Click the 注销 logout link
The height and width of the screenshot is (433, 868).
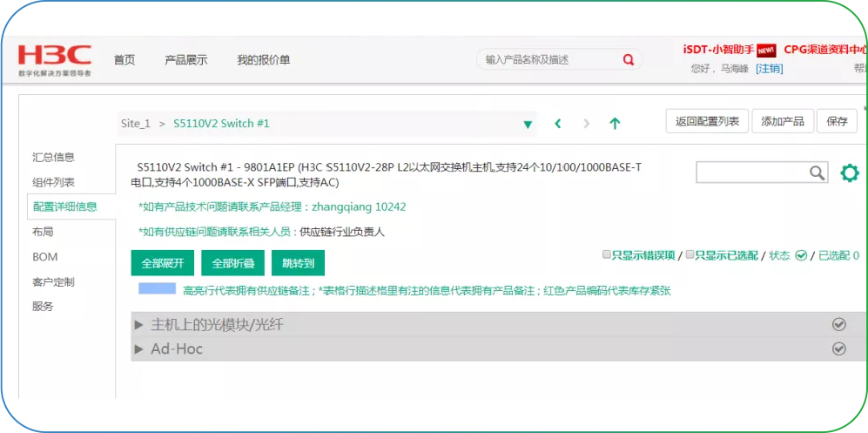point(770,69)
